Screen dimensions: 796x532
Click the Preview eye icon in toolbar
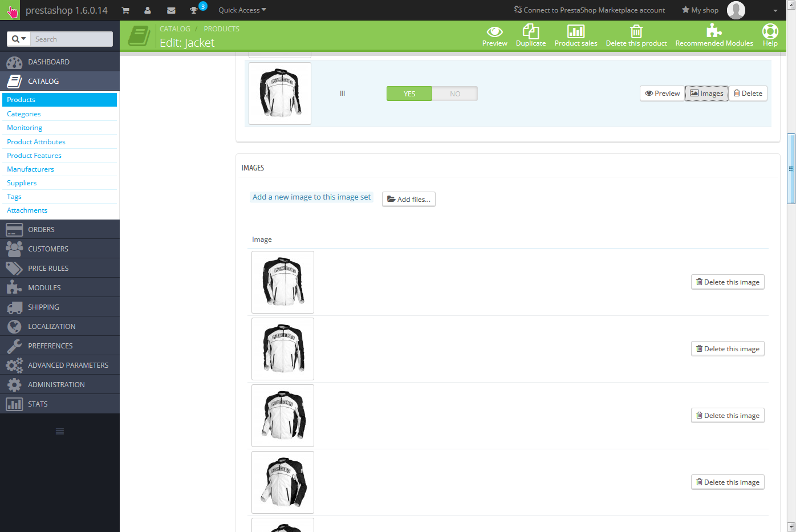(494, 32)
